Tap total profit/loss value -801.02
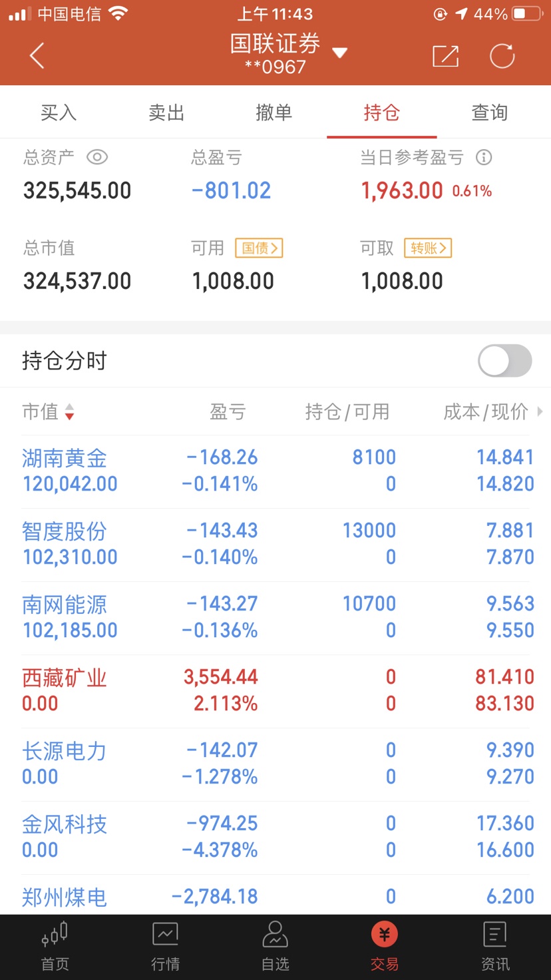Viewport: 551px width, 980px height. click(231, 191)
